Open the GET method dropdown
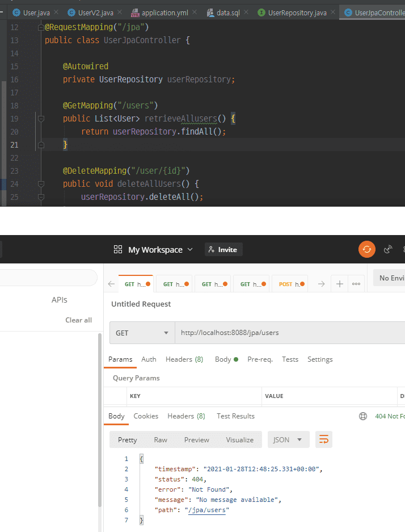 (x=142, y=333)
